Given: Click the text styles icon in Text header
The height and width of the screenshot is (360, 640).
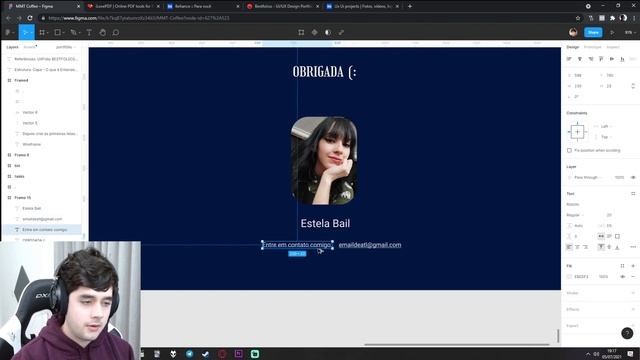Looking at the screenshot, I should click(x=633, y=193).
